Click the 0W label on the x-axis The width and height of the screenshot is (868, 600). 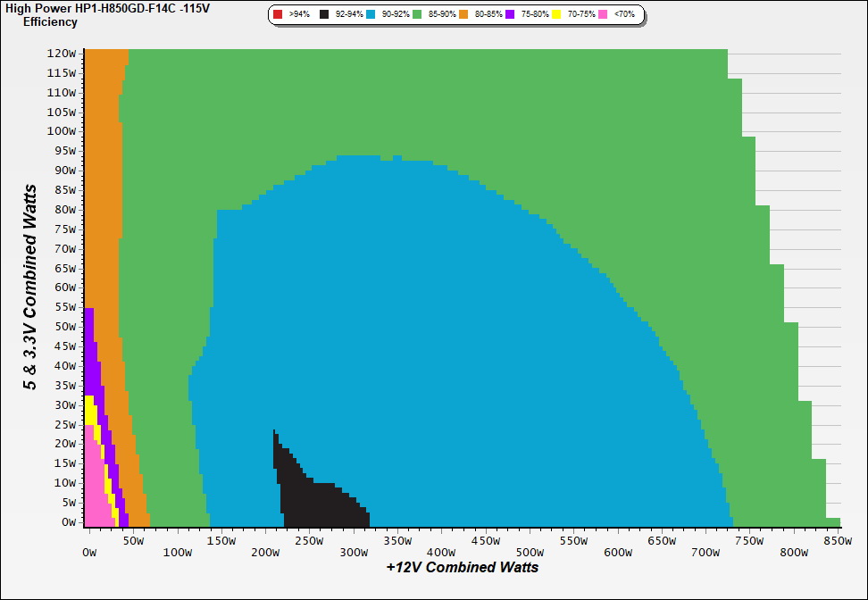click(89, 553)
